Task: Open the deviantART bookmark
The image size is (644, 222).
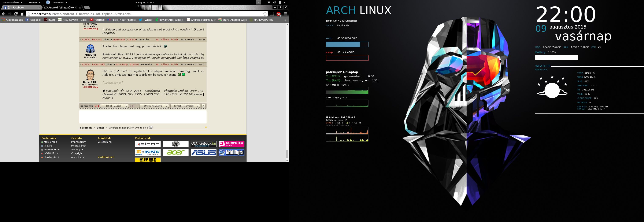Action: click(169, 20)
